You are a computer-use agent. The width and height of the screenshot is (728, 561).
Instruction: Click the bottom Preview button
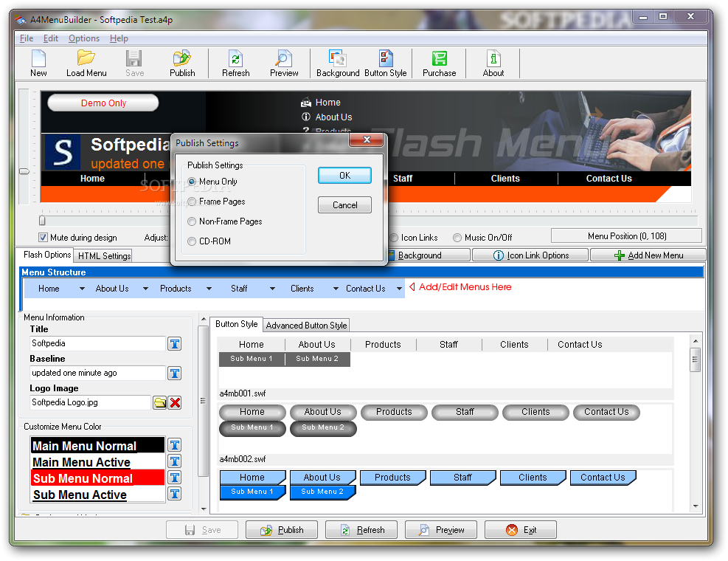coord(441,530)
